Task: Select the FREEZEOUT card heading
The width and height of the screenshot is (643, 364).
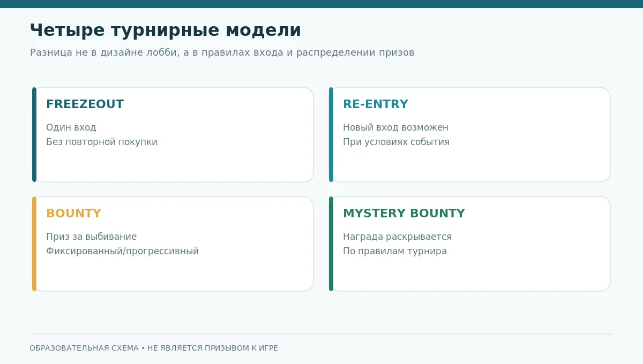Action: click(x=85, y=104)
